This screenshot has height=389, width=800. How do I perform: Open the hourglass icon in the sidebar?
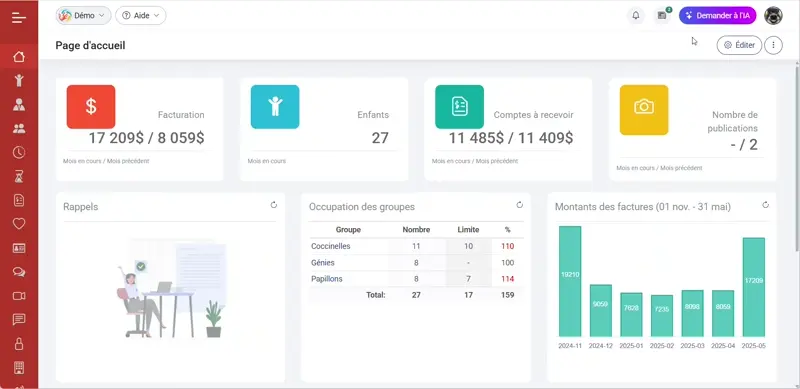pyautogui.click(x=19, y=177)
